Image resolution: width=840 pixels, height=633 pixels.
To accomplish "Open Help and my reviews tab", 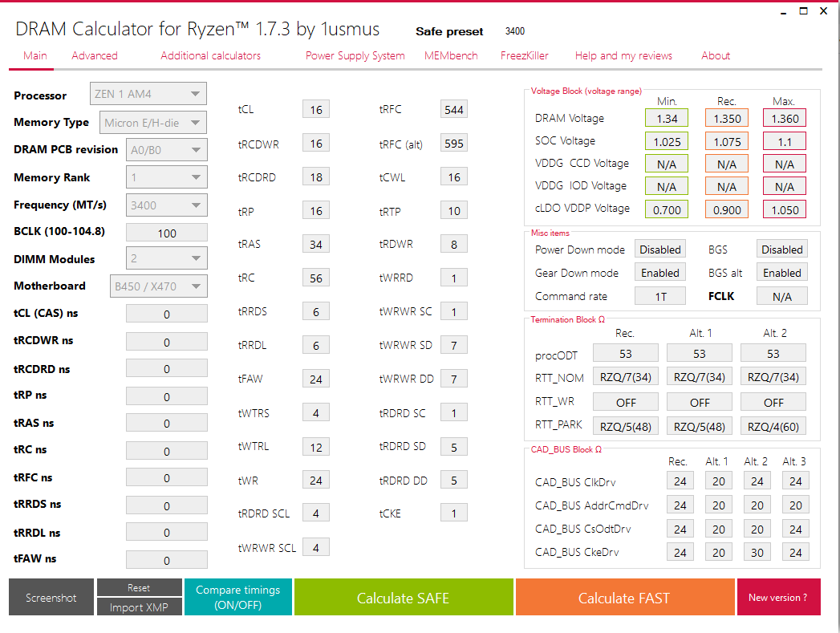I will pyautogui.click(x=623, y=55).
